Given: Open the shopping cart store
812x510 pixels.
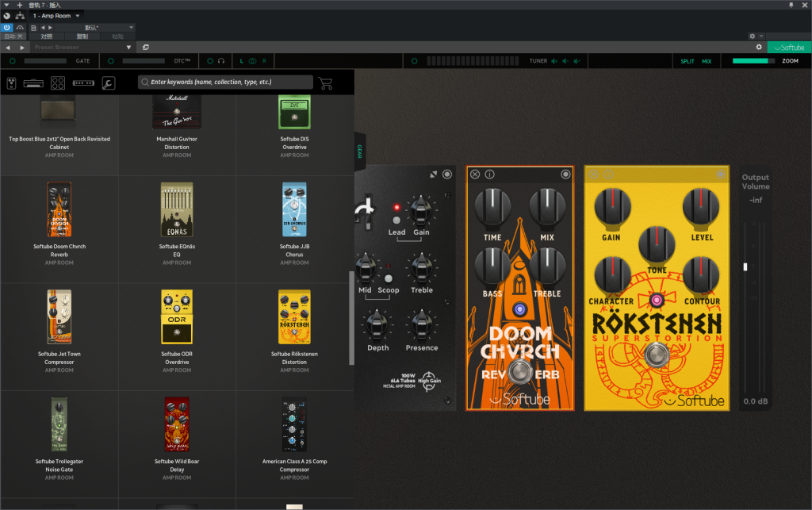Looking at the screenshot, I should point(325,82).
